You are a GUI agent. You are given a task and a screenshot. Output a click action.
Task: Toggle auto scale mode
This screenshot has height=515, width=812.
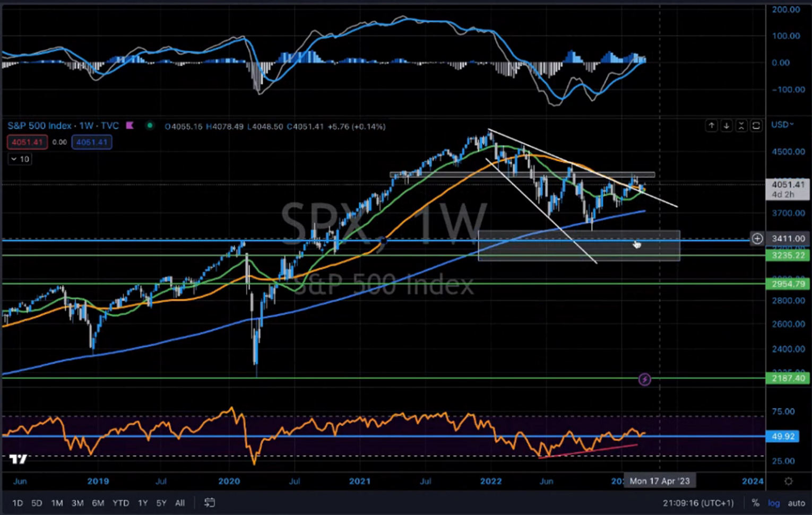click(796, 503)
